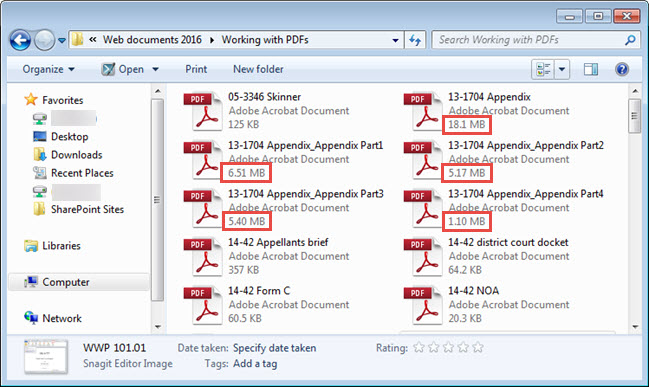Click Add a tag link
Viewport: 649px width, 387px height.
(255, 364)
